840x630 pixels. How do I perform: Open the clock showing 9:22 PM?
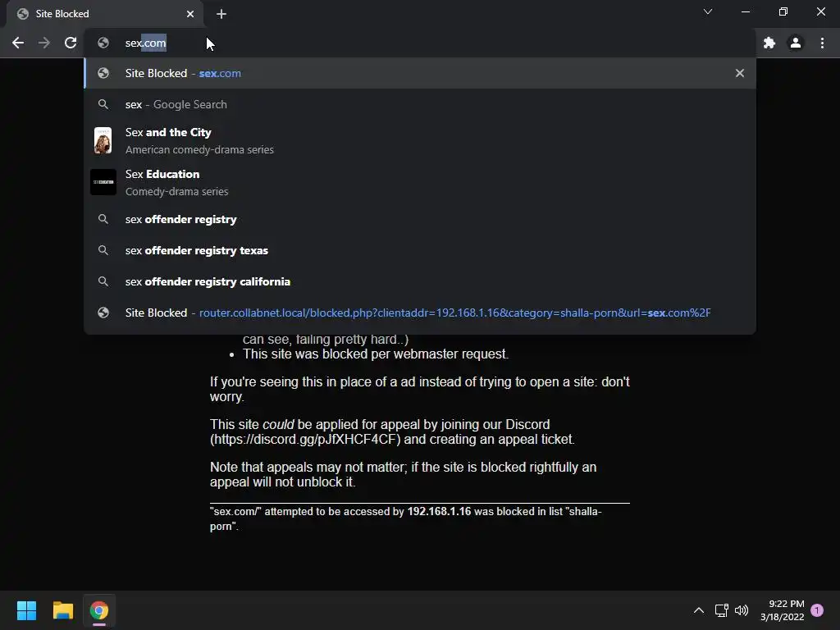pyautogui.click(x=782, y=610)
